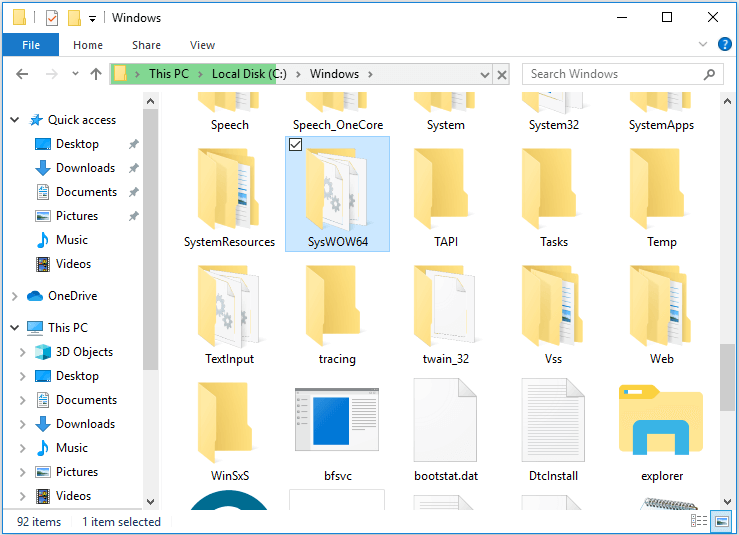Switch to large icons view layout
This screenshot has height=535, width=739.
[x=721, y=521]
